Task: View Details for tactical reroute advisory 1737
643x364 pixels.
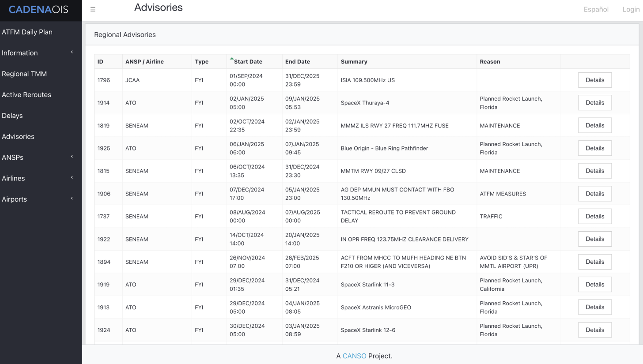Action: 595,217
